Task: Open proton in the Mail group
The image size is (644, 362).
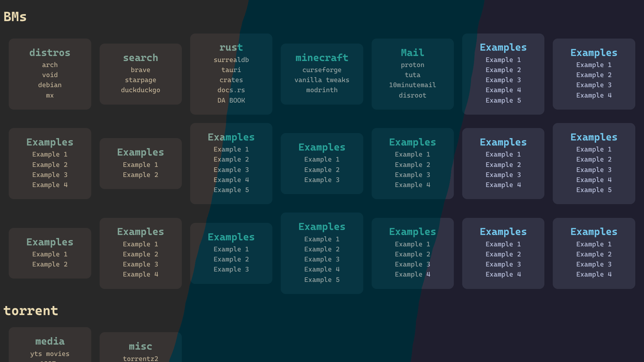Action: 412,65
